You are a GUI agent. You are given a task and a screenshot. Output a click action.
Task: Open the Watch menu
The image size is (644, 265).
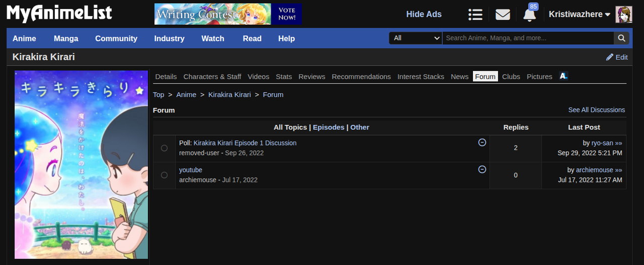click(x=213, y=38)
